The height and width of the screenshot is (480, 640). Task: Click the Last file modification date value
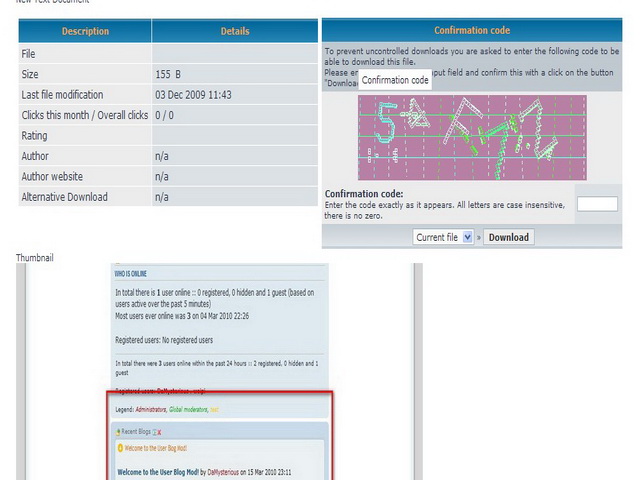tap(193, 95)
